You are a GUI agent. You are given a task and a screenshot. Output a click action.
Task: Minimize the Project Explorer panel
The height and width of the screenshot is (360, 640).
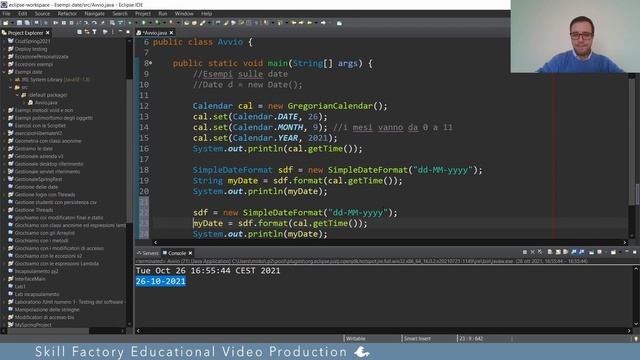[x=120, y=32]
